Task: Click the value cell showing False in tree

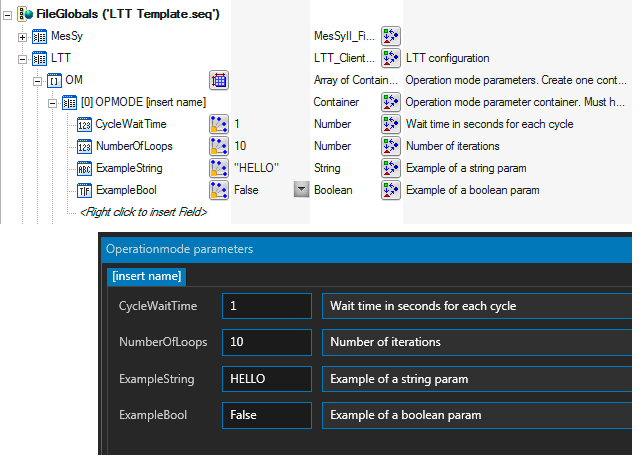Action: (246, 190)
